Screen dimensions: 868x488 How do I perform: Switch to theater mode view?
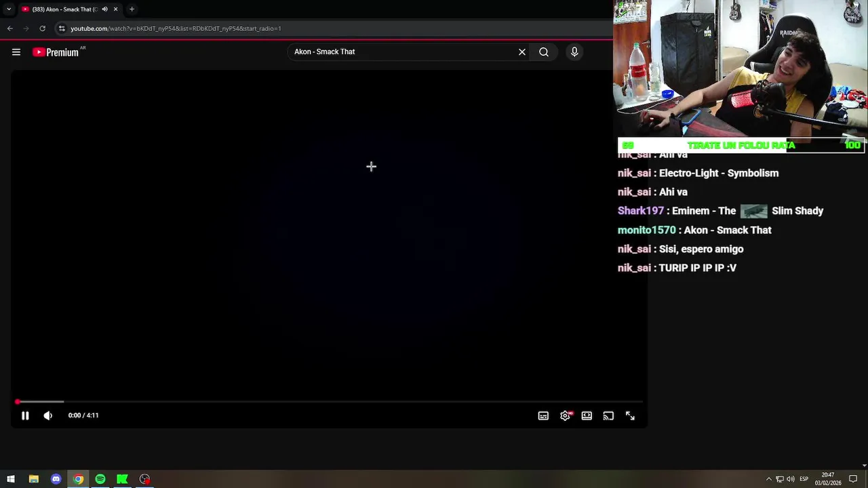(587, 416)
